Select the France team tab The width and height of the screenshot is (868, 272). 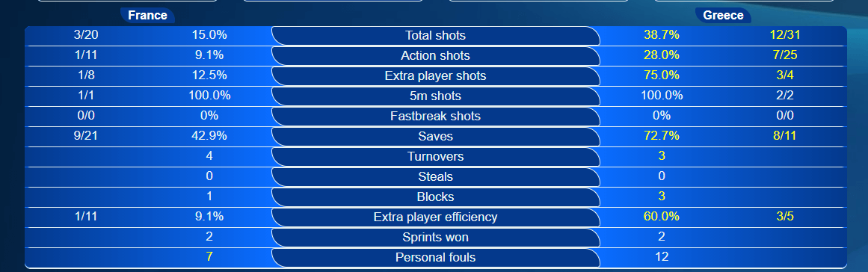point(147,16)
